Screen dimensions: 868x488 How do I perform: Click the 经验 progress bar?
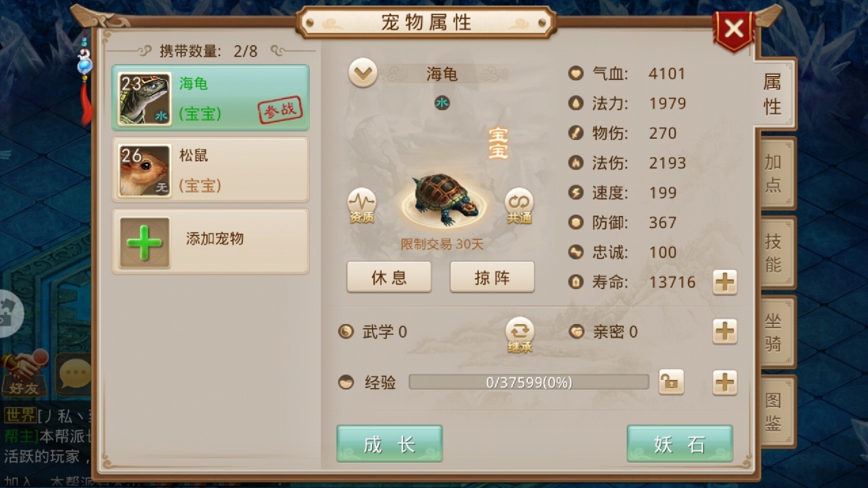(529, 382)
